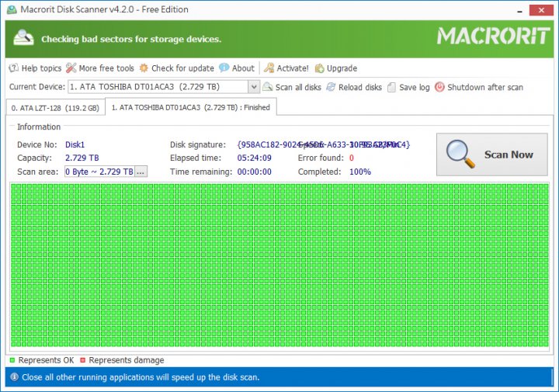Viewport: 559px width, 392px height.
Task: Click MACRORIT logo in header
Action: 494,36
